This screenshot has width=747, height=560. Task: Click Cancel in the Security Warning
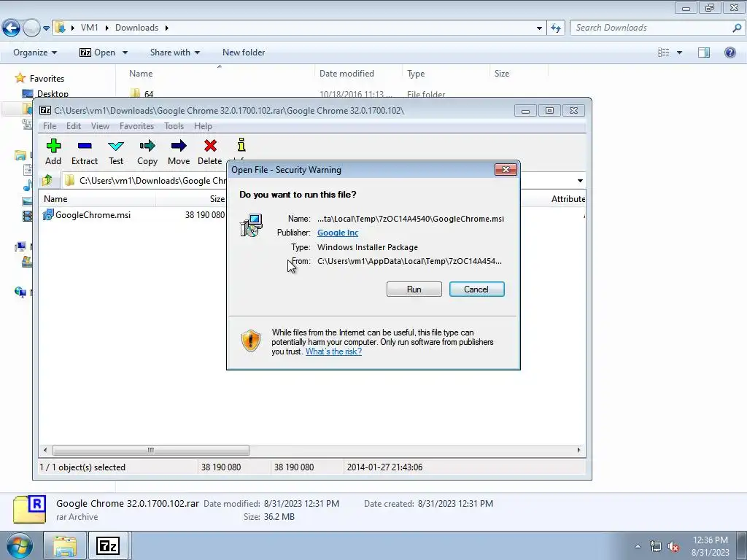[x=476, y=289]
